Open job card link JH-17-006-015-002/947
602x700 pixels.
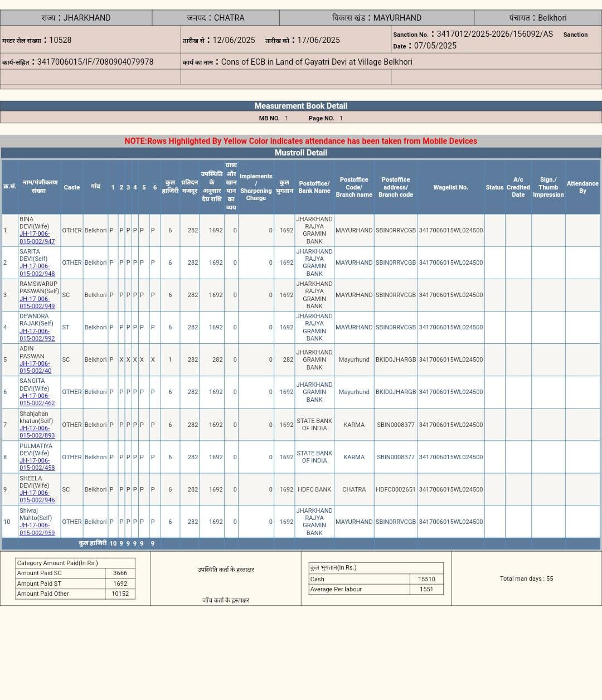37,237
